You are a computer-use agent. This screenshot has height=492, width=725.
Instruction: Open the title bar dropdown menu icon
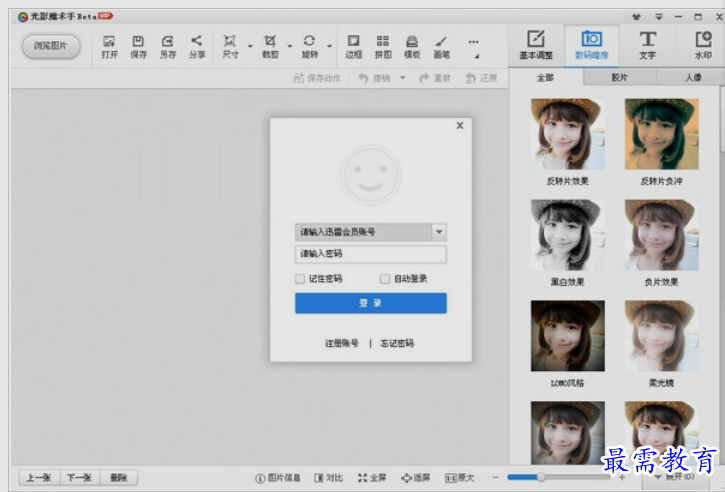coord(658,17)
